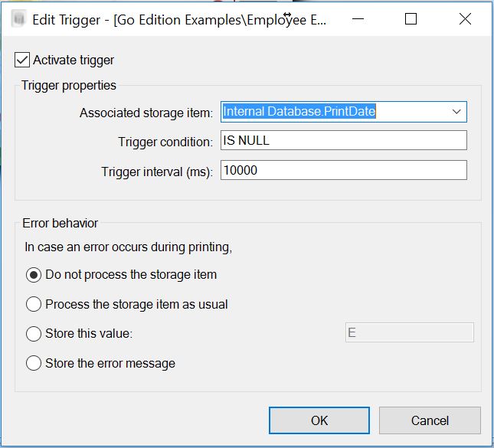494x448 pixels.
Task: Open the Associated storage item dropdown arrow
Action: (456, 112)
